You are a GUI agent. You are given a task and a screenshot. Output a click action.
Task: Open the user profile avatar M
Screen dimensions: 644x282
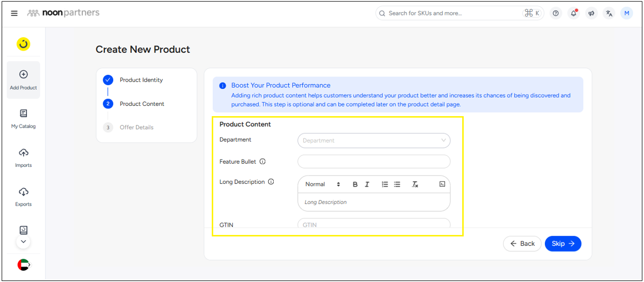627,13
